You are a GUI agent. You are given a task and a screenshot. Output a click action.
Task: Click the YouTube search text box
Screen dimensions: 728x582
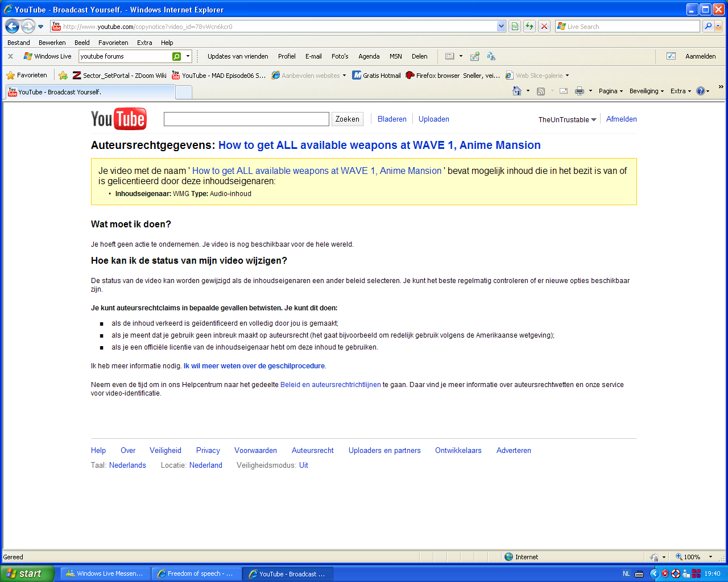246,119
